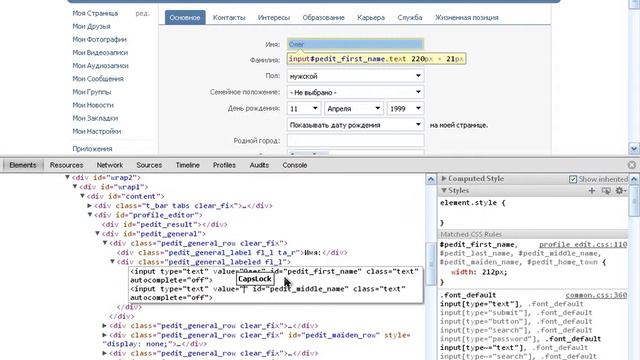
Task: Collapse the div id="profile_editor" node
Action: click(89, 215)
